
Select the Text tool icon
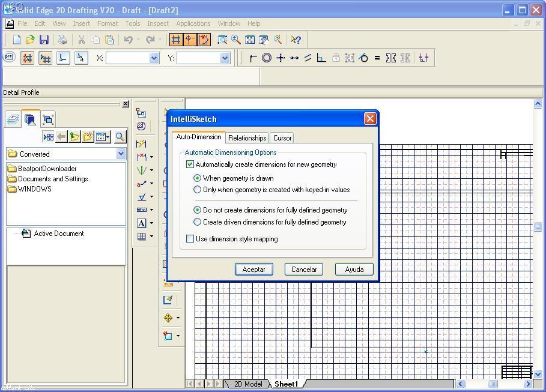tap(142, 223)
